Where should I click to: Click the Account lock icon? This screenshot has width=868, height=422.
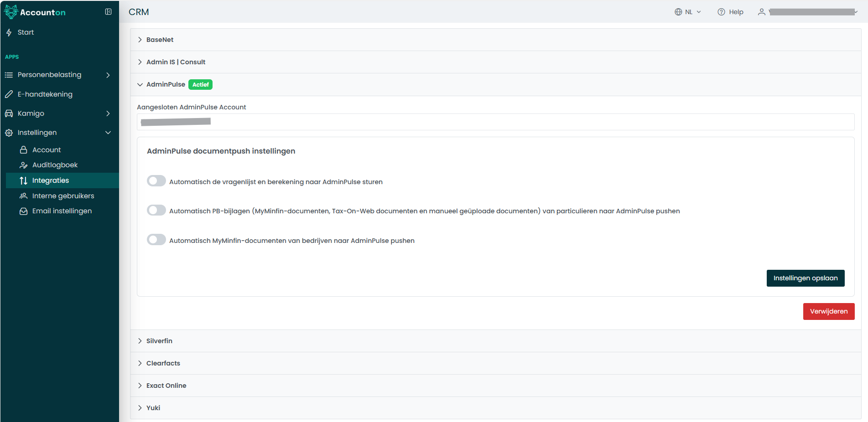coord(24,150)
